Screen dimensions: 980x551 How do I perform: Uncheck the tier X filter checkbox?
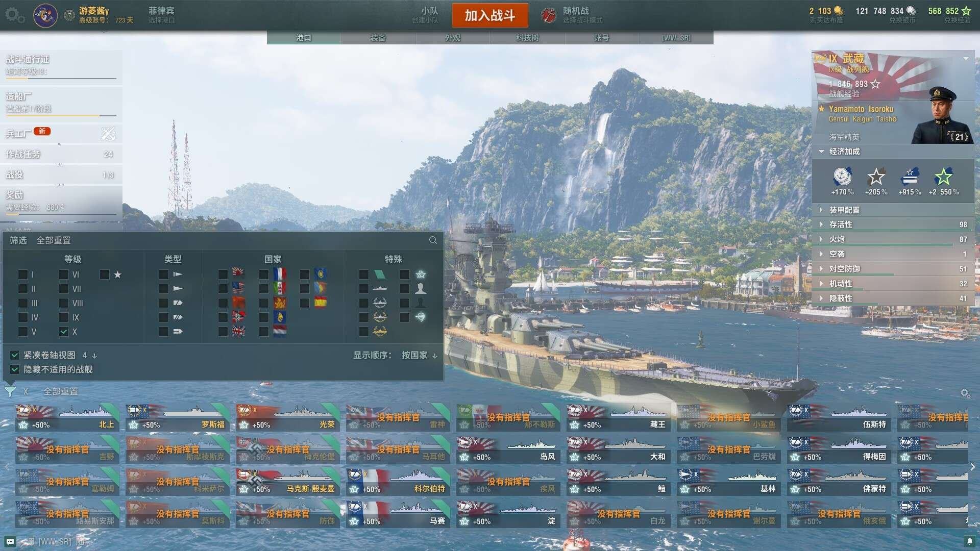click(x=64, y=332)
